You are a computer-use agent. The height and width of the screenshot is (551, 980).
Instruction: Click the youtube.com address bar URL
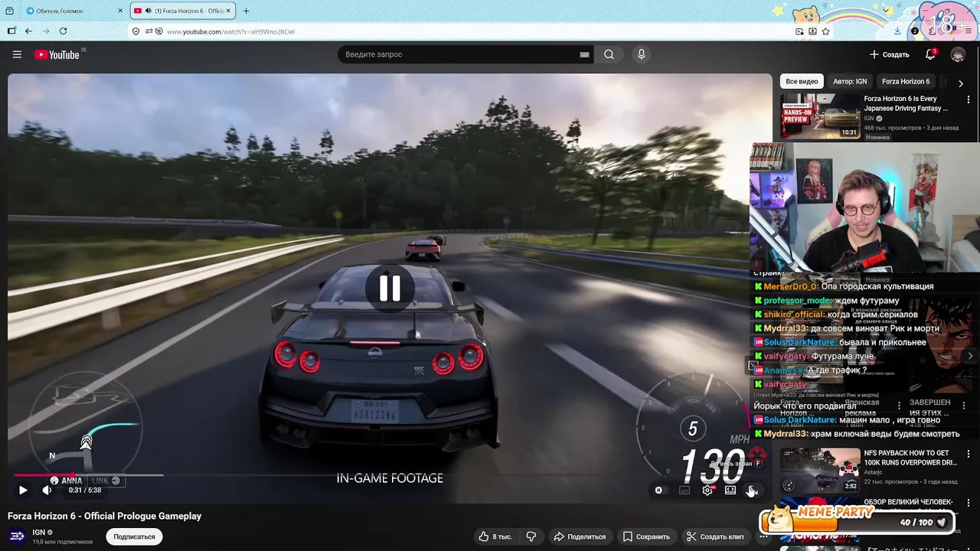click(230, 31)
